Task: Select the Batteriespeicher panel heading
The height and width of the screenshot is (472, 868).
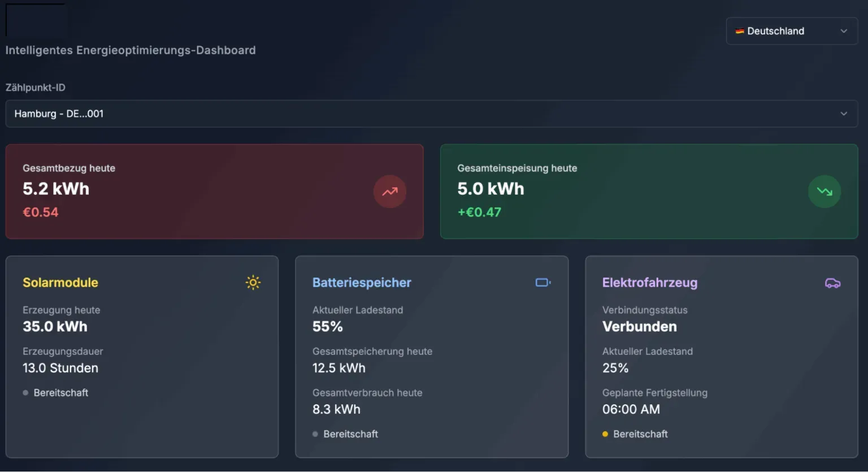Action: pyautogui.click(x=362, y=283)
